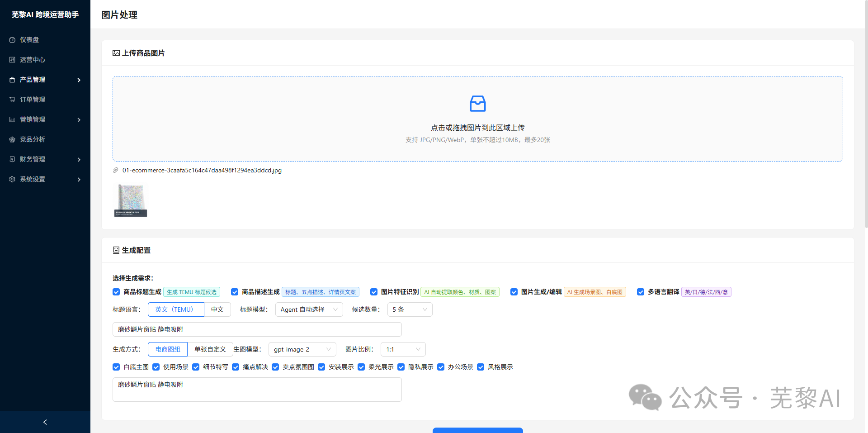Collapse sidebar with the left arrow icon
The height and width of the screenshot is (433, 868).
45,422
